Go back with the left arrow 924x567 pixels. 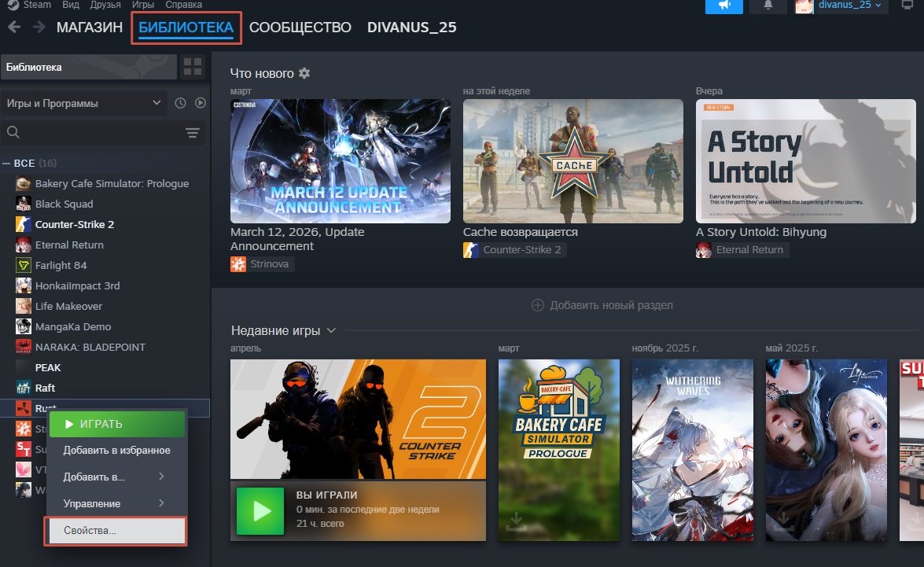pyautogui.click(x=14, y=27)
